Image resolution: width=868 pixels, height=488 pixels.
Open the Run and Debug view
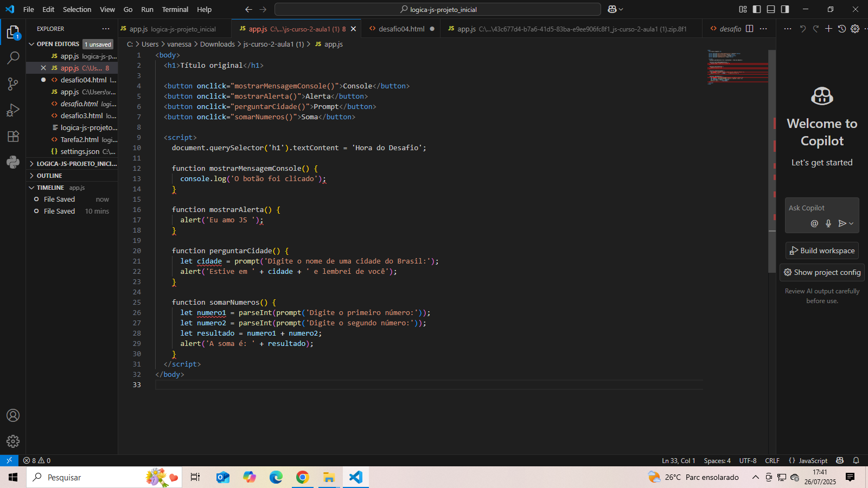tap(13, 110)
